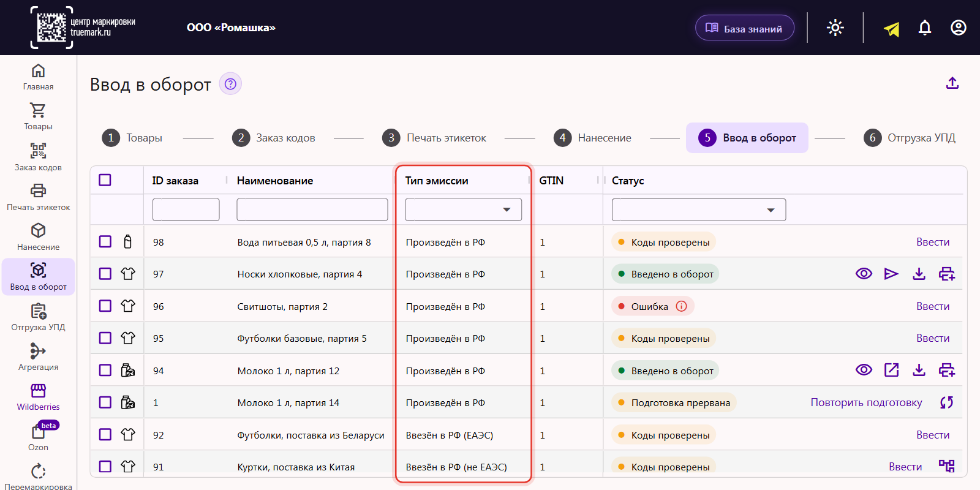This screenshot has width=980, height=490.
Task: Open the Агрегация sidebar section
Action: (x=38, y=356)
